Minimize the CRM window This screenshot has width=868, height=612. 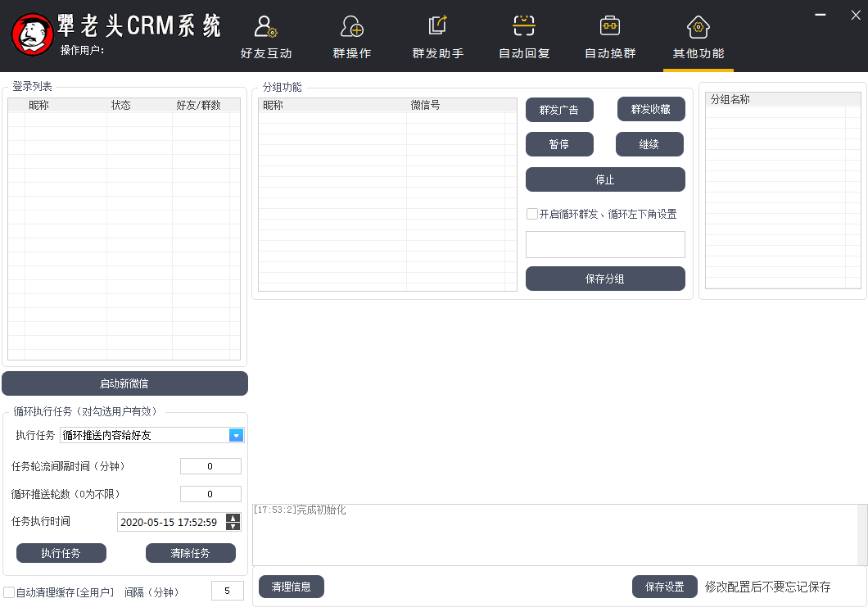pyautogui.click(x=821, y=12)
